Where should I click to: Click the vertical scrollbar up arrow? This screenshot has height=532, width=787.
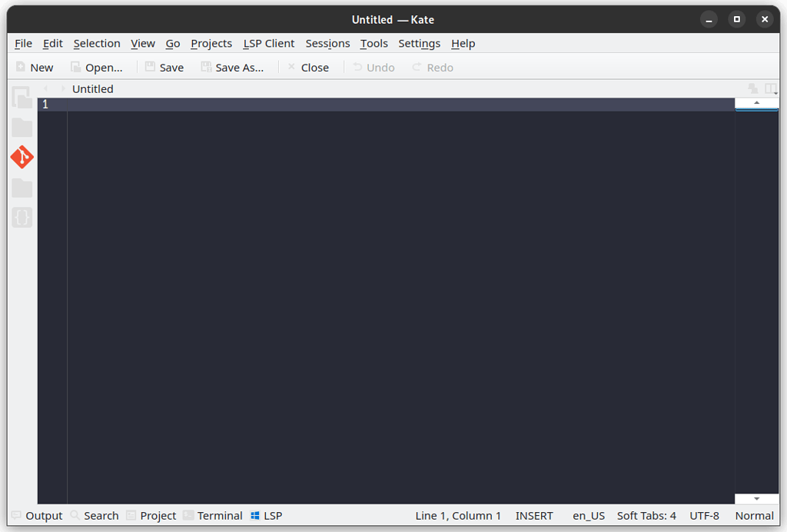(757, 101)
